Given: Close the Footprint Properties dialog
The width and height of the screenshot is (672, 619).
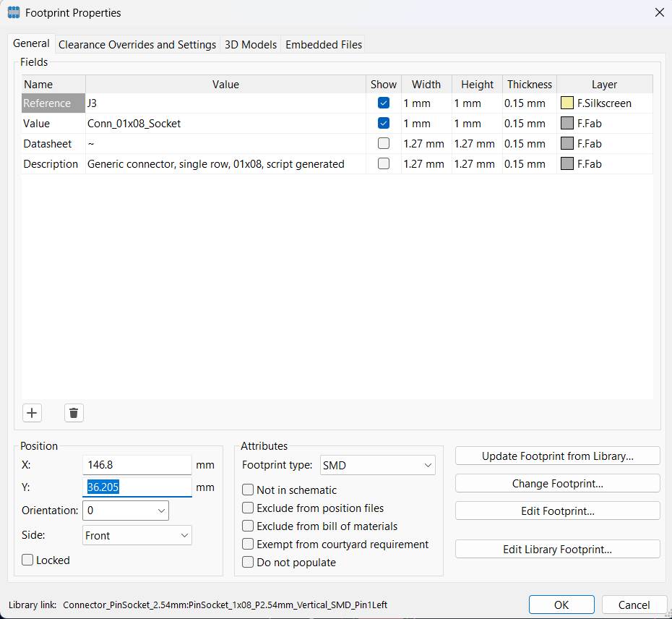Looking at the screenshot, I should (658, 12).
